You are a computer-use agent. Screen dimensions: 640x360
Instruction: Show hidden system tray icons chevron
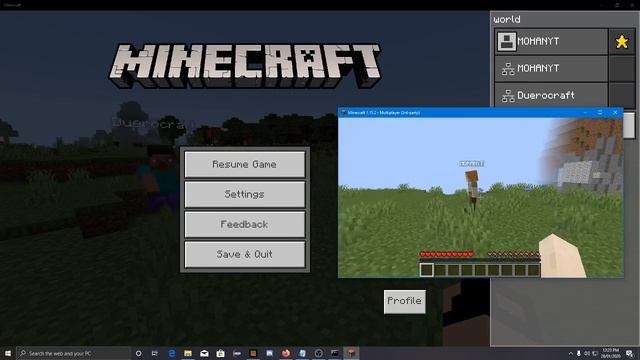570,353
